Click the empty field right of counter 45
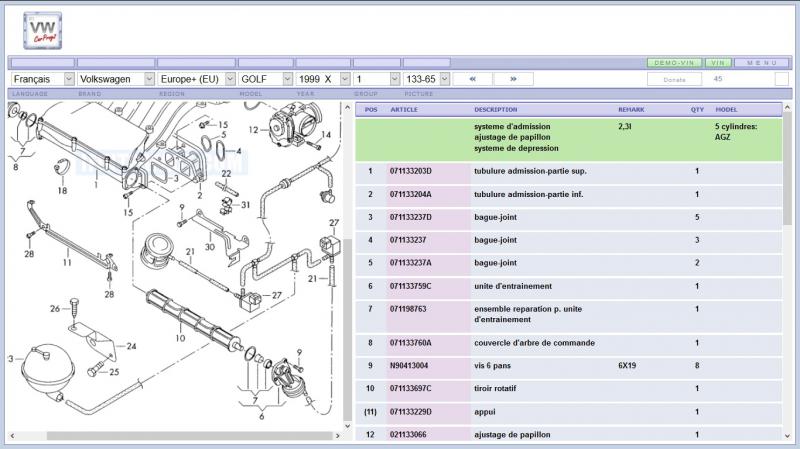The height and width of the screenshot is (449, 800). coord(782,79)
